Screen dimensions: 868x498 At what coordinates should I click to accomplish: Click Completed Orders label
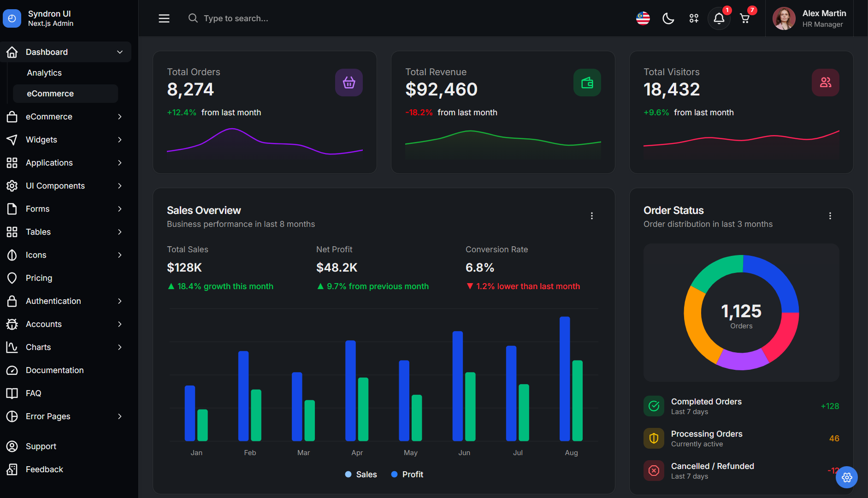706,402
